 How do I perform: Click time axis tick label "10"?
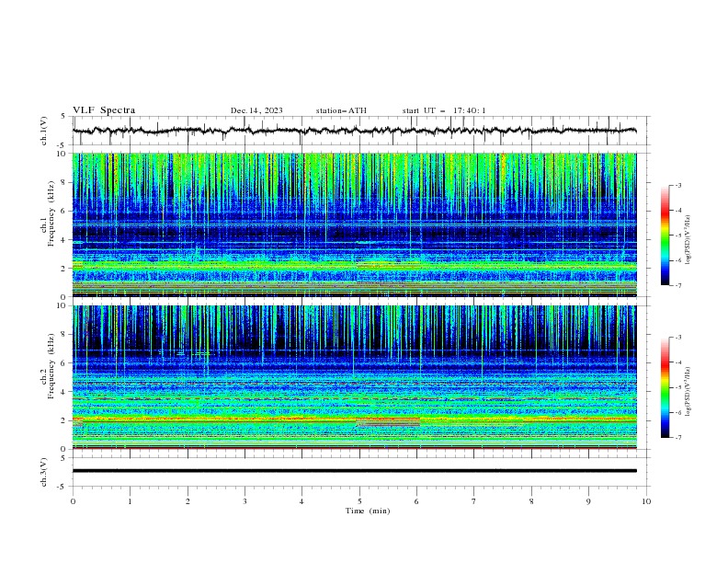646,501
